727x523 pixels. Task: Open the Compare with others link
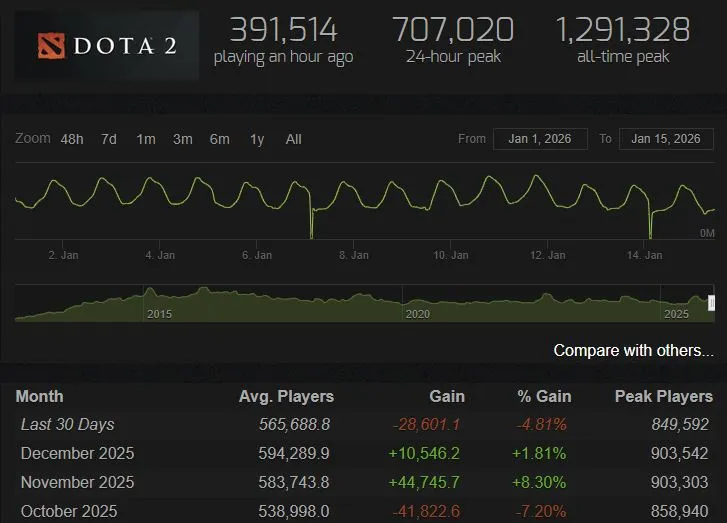pos(633,351)
